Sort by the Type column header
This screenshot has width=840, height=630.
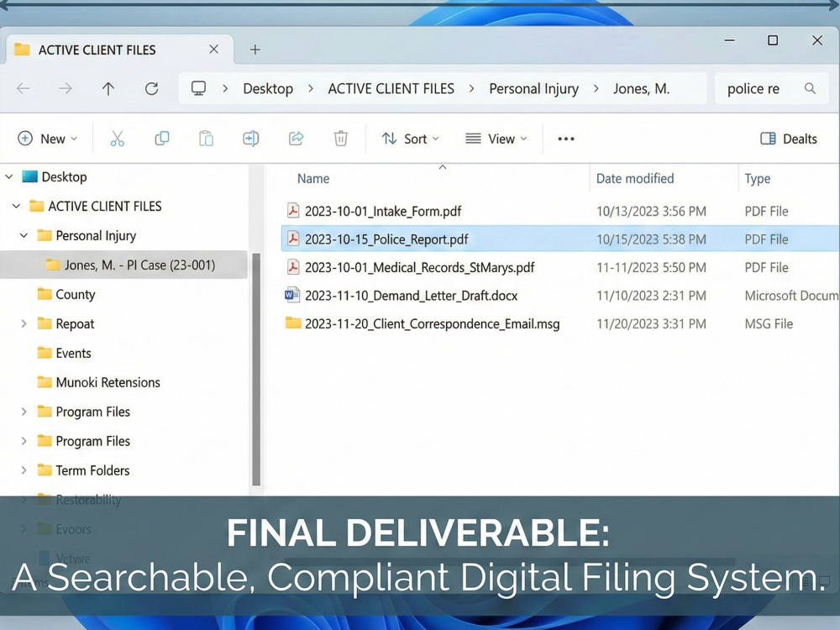tap(758, 178)
